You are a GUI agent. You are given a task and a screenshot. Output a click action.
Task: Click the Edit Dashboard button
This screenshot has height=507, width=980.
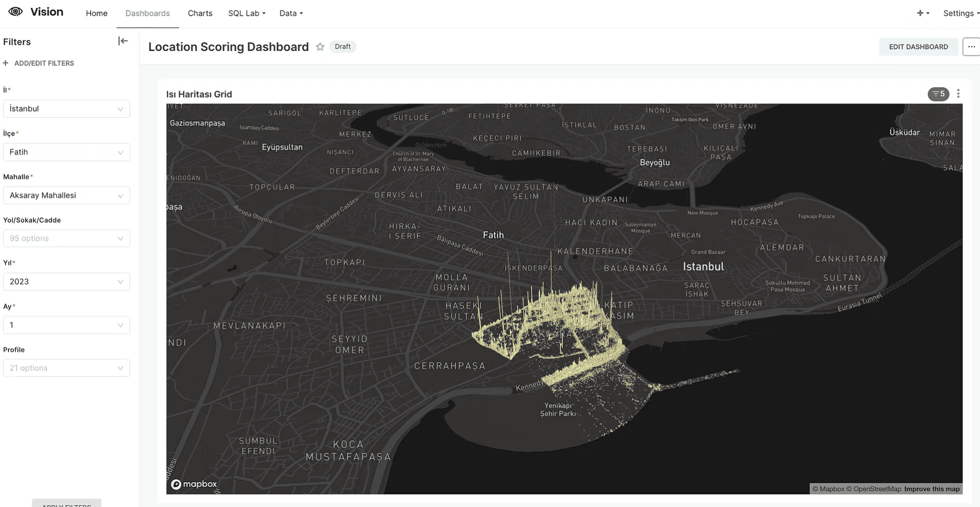coord(918,47)
